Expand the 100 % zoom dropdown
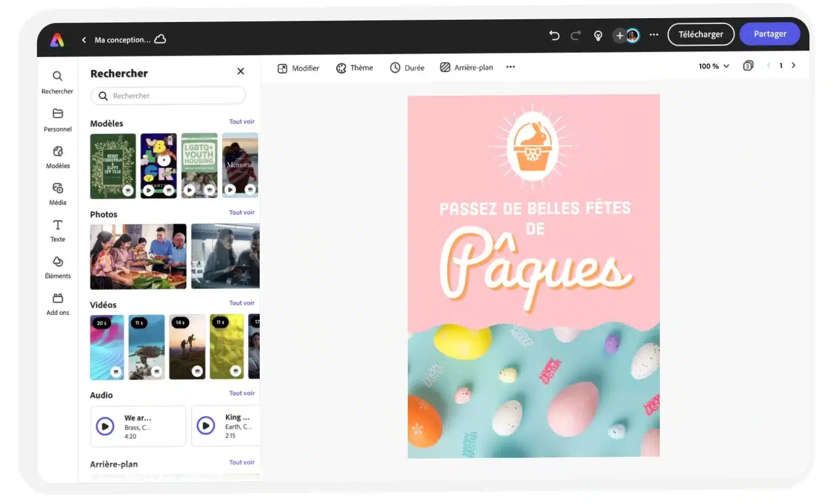This screenshot has width=832, height=504. (x=714, y=66)
